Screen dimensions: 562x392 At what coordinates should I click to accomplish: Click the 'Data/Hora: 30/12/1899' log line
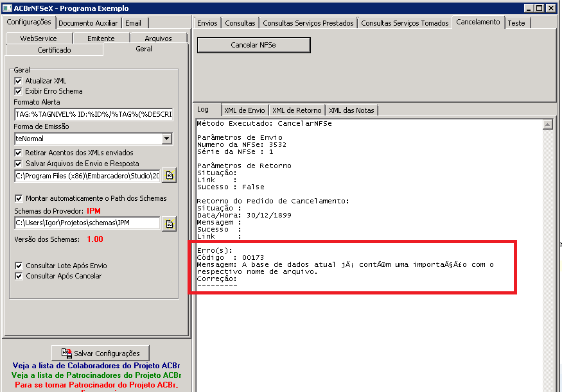(x=244, y=215)
